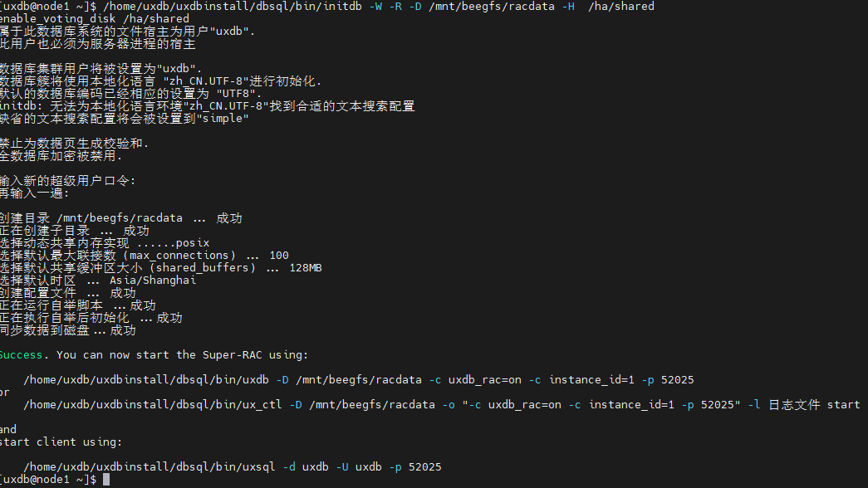The height and width of the screenshot is (488, 868).
Task: Click the max_connections value "100"
Action: pos(279,256)
